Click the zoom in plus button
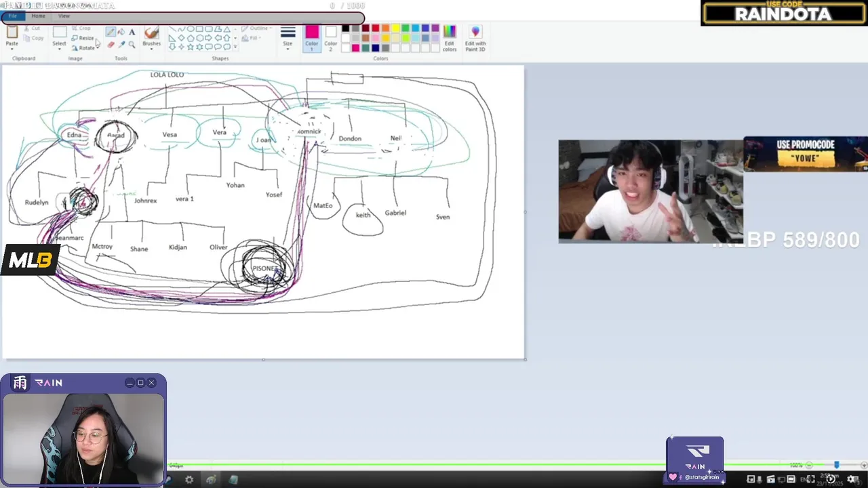868x488 pixels. [x=864, y=465]
